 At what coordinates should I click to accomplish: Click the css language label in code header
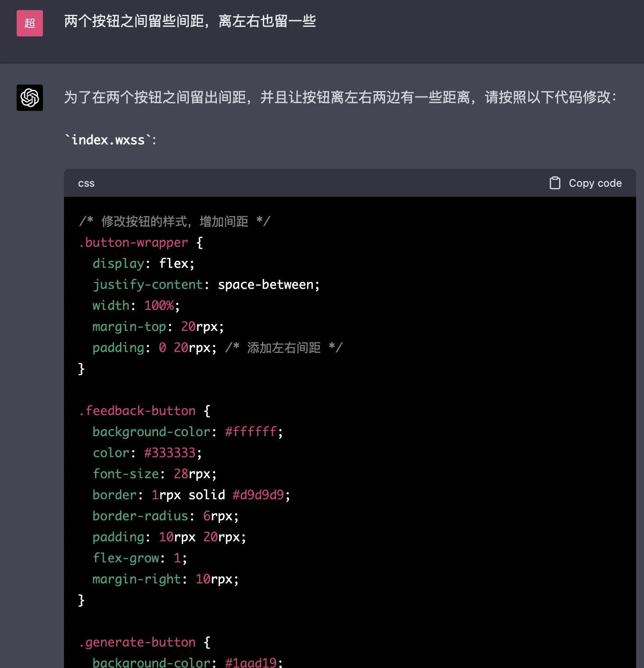point(86,183)
